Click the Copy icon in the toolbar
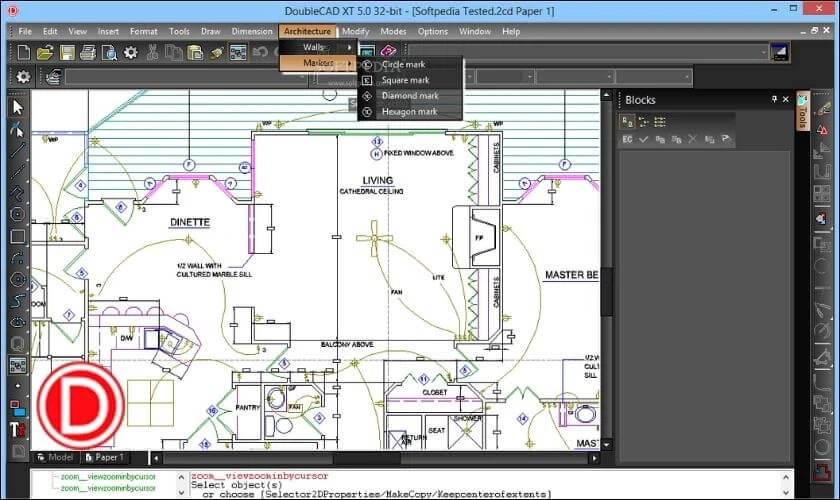The image size is (840, 500). pos(174,52)
